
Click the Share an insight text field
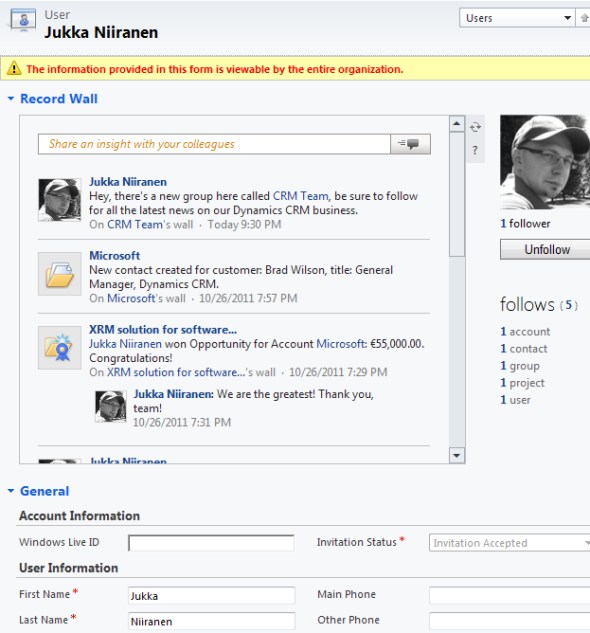214,144
